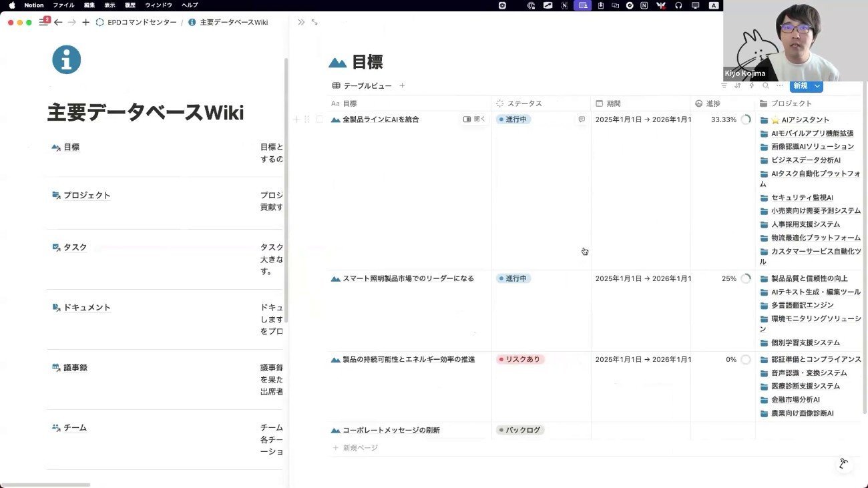Open the 履歴 menu

130,5
